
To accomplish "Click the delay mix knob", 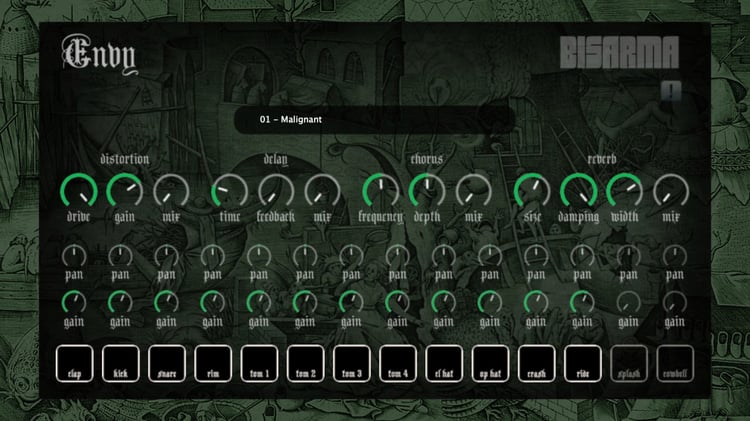I will [x=322, y=191].
